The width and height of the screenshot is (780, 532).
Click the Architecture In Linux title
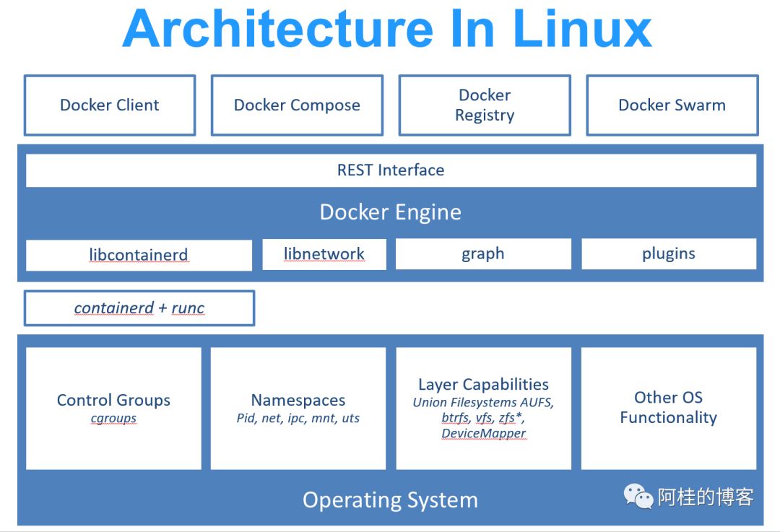(x=387, y=29)
